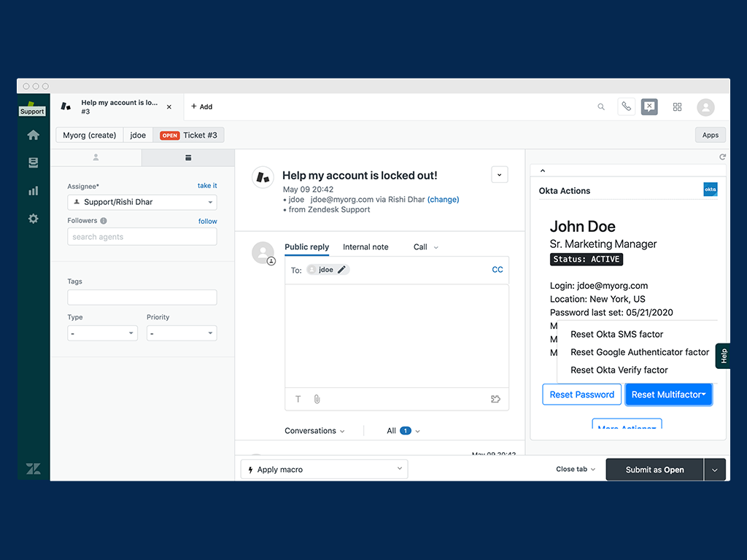Select the Internal note tab

[365, 246]
